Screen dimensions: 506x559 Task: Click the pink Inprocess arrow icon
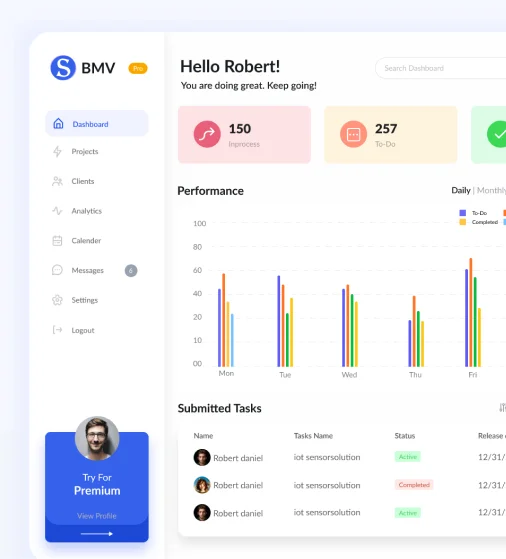pos(207,134)
